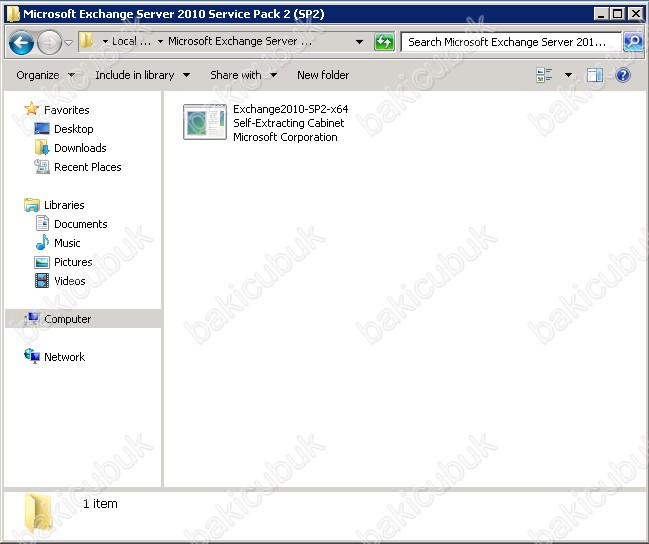Click the title bar folder icon
649x544 pixels.
pos(13,14)
